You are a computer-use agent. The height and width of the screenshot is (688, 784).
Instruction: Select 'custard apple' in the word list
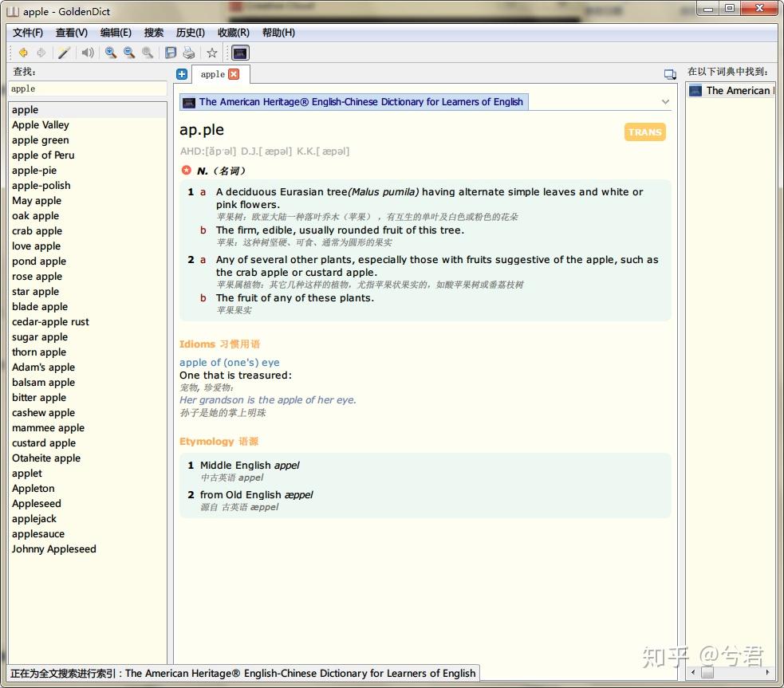click(88, 442)
